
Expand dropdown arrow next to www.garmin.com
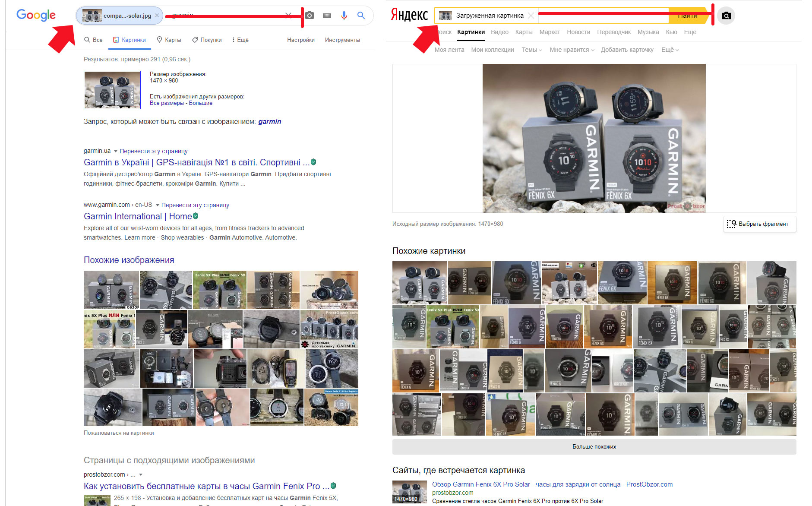click(x=157, y=205)
